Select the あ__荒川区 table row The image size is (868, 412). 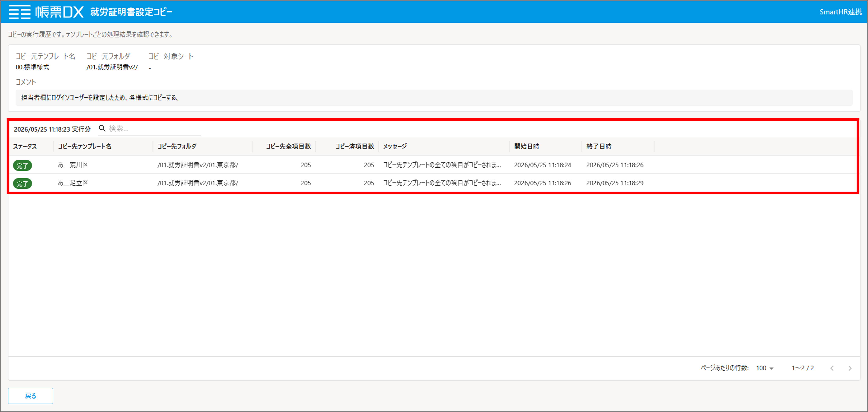[x=433, y=165]
